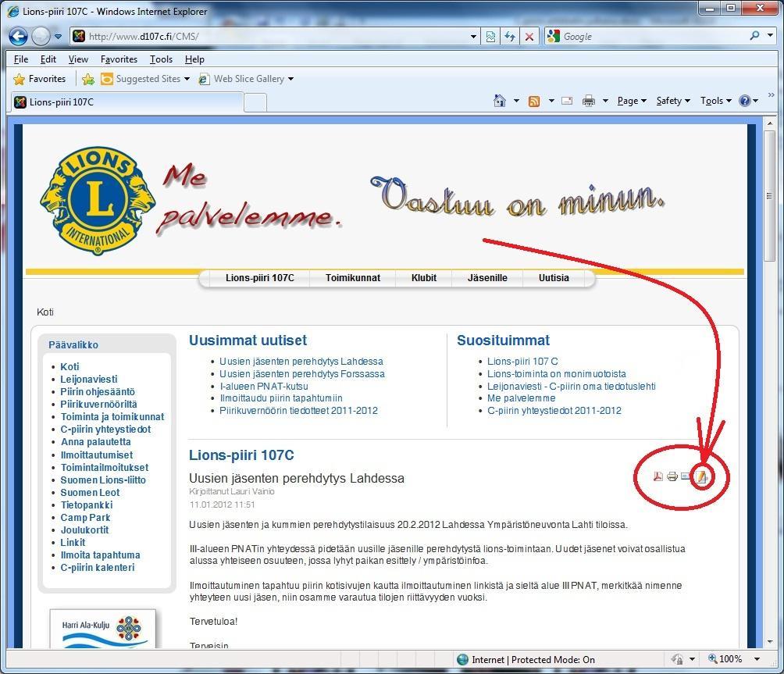
Task: Click the Favorites star button
Action: coord(40,79)
